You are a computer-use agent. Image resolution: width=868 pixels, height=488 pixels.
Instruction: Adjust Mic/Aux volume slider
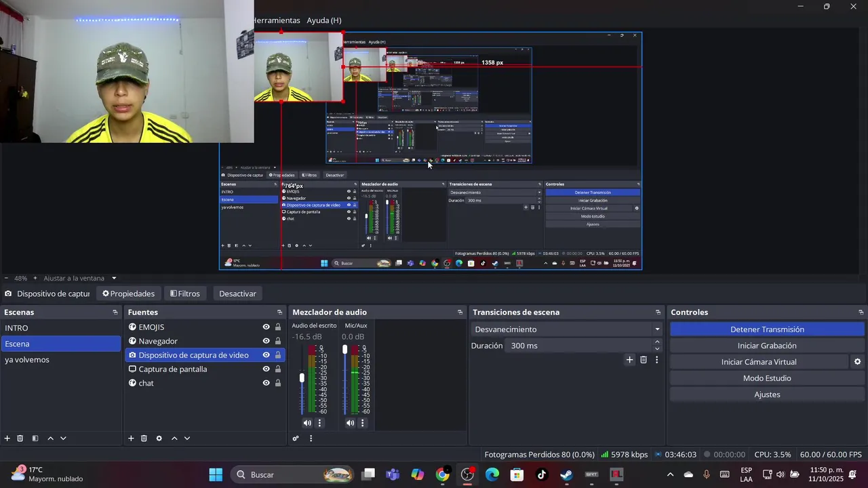click(x=344, y=350)
